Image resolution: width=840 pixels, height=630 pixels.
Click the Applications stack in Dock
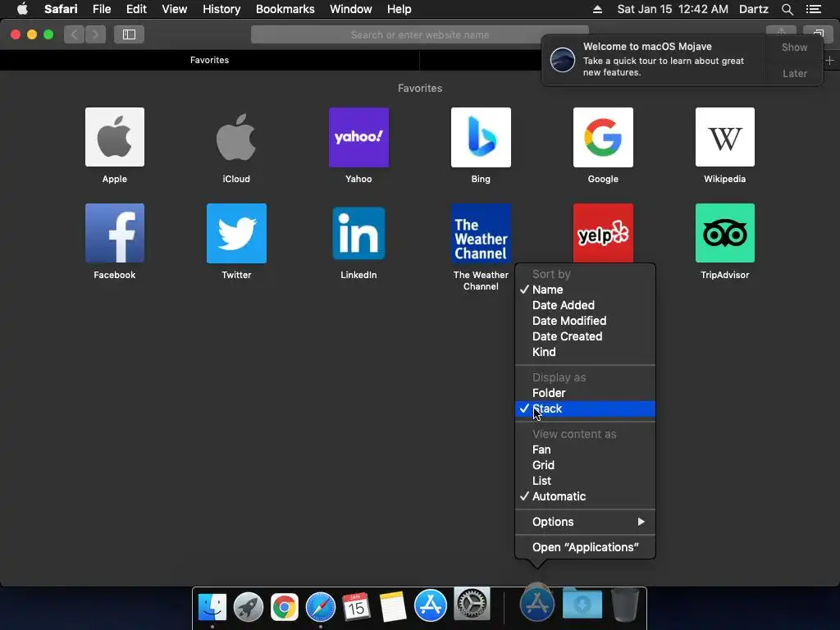(x=536, y=602)
